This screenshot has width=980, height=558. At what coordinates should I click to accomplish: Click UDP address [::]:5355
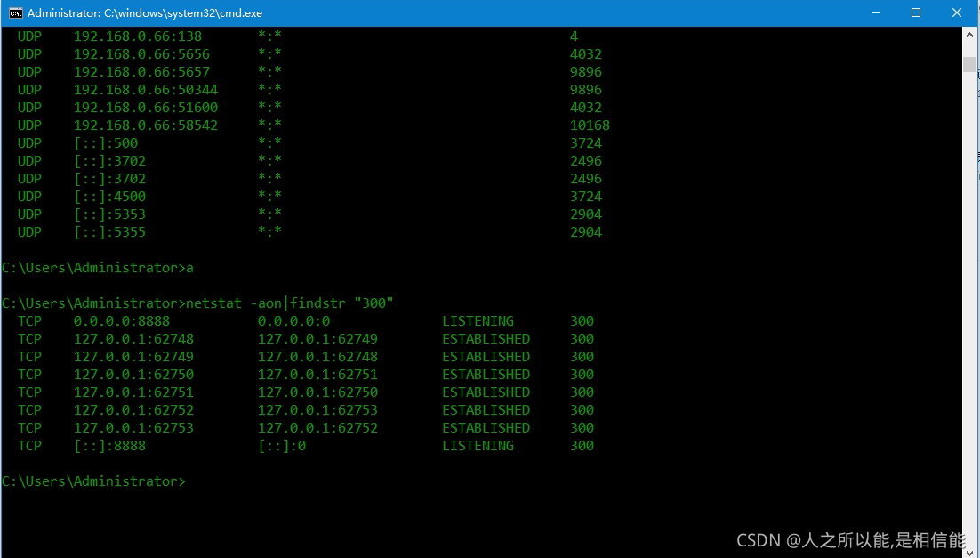coord(110,232)
